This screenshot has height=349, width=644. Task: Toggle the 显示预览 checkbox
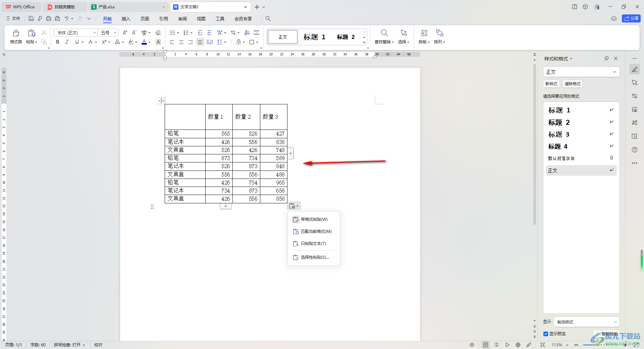[546, 334]
